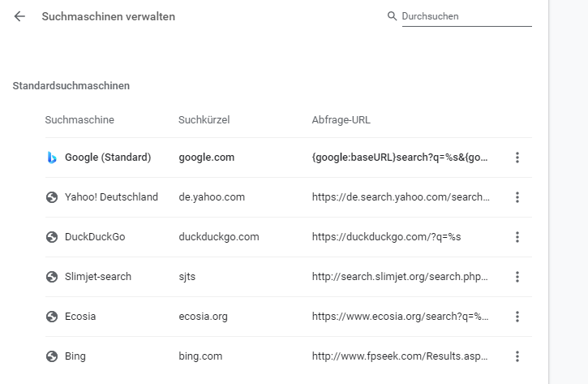
Task: Click the Slimjet query URL text
Action: click(400, 277)
